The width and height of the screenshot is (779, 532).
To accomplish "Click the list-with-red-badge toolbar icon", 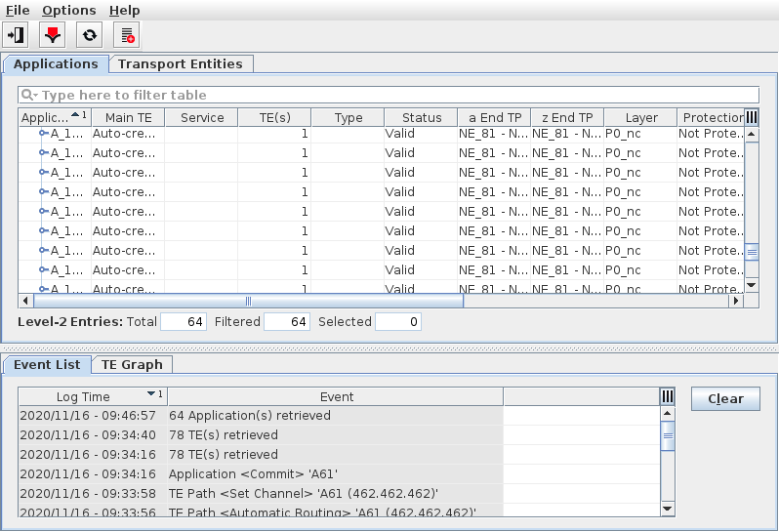I will pos(126,35).
